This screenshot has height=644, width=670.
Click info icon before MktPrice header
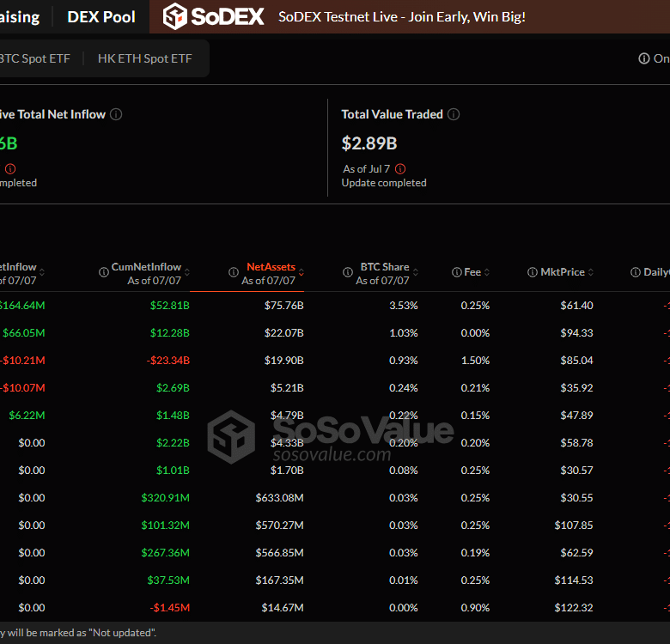coord(533,272)
